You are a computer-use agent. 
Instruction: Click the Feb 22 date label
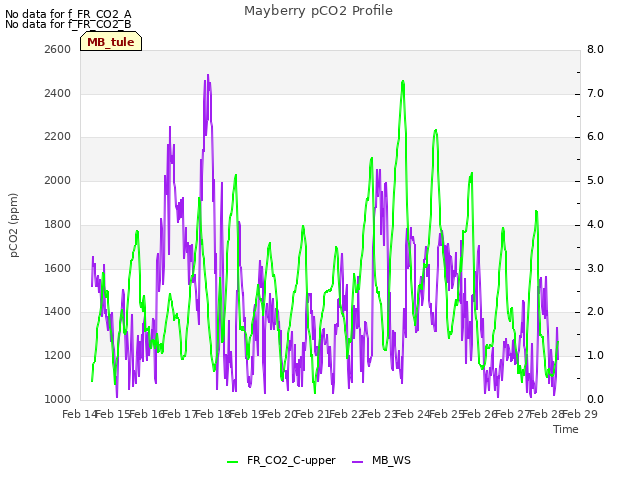346,414
